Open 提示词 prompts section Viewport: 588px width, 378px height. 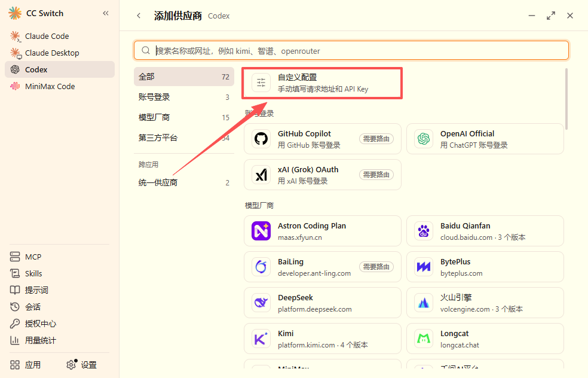click(60, 290)
